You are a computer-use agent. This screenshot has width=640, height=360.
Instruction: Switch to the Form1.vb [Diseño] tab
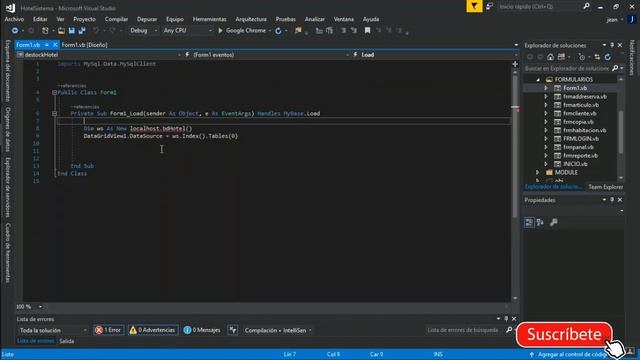pyautogui.click(x=84, y=45)
